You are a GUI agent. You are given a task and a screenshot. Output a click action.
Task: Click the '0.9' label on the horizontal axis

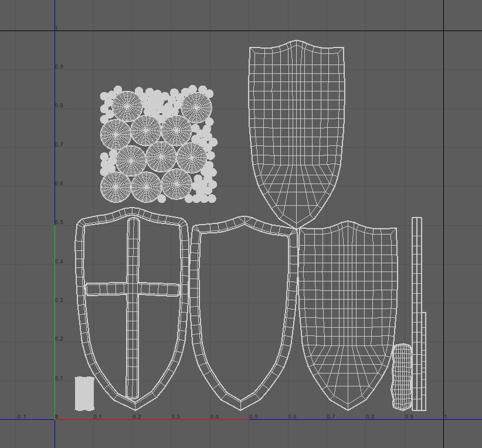pyautogui.click(x=409, y=417)
